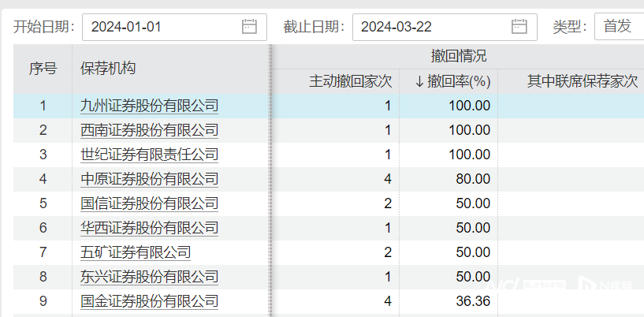Open 华西证券股份有限公司 link
644x317 pixels.
(x=150, y=228)
